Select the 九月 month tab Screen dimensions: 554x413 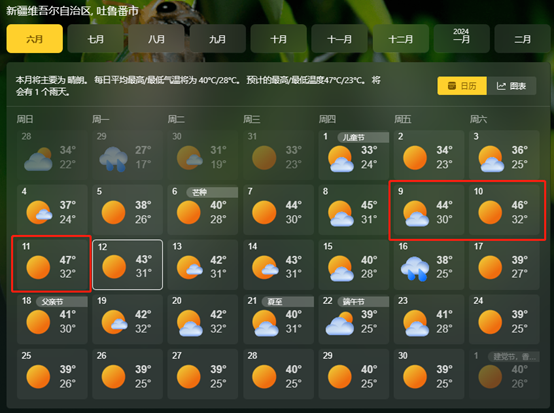pyautogui.click(x=218, y=39)
